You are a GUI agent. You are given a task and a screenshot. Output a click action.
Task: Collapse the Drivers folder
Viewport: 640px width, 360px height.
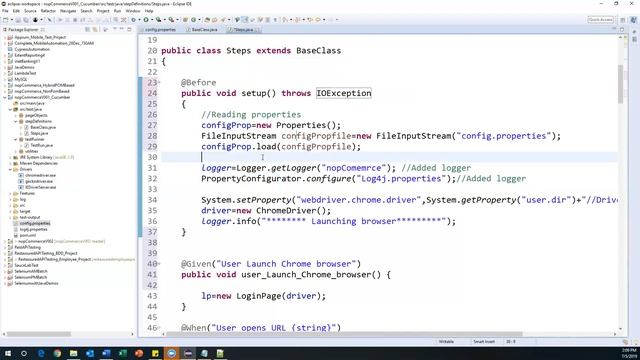(x=10, y=169)
